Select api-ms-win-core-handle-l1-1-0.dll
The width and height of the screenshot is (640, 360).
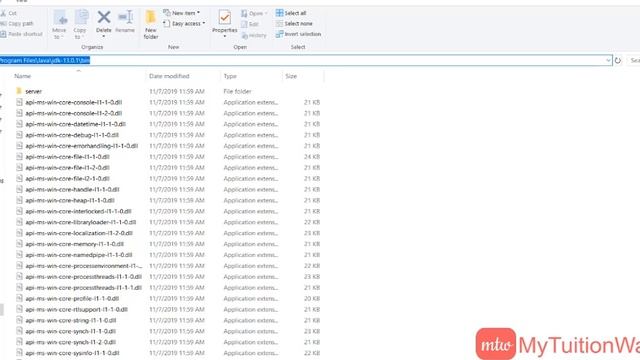pos(72,190)
